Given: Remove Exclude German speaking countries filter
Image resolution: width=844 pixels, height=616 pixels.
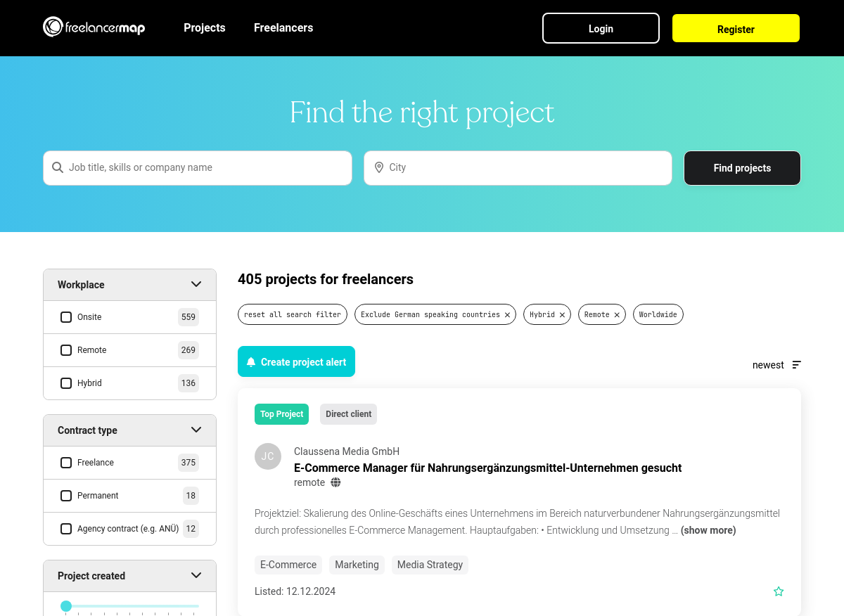Looking at the screenshot, I should pos(507,315).
